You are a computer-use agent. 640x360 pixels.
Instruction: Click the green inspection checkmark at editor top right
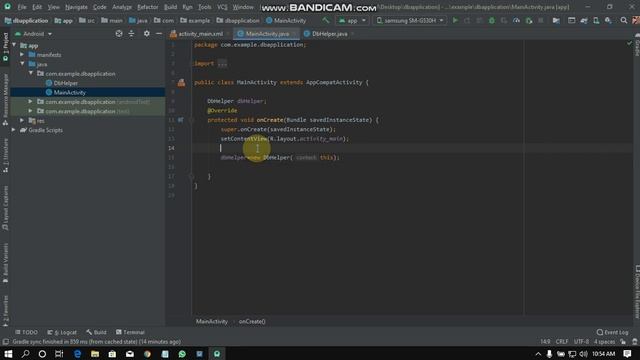[629, 43]
